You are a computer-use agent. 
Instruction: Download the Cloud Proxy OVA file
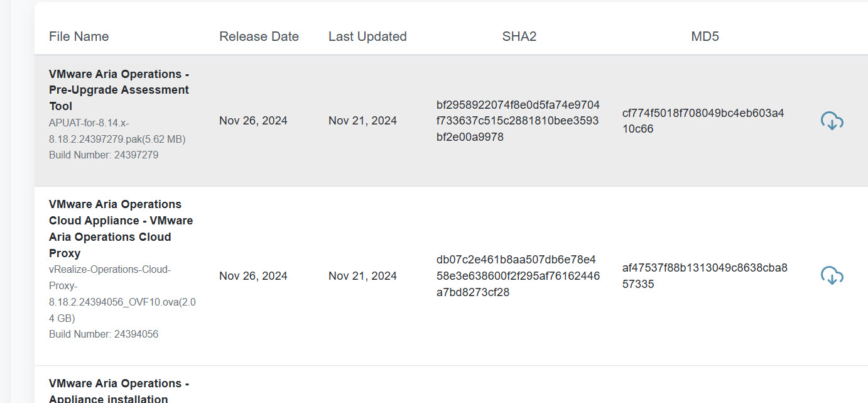832,276
